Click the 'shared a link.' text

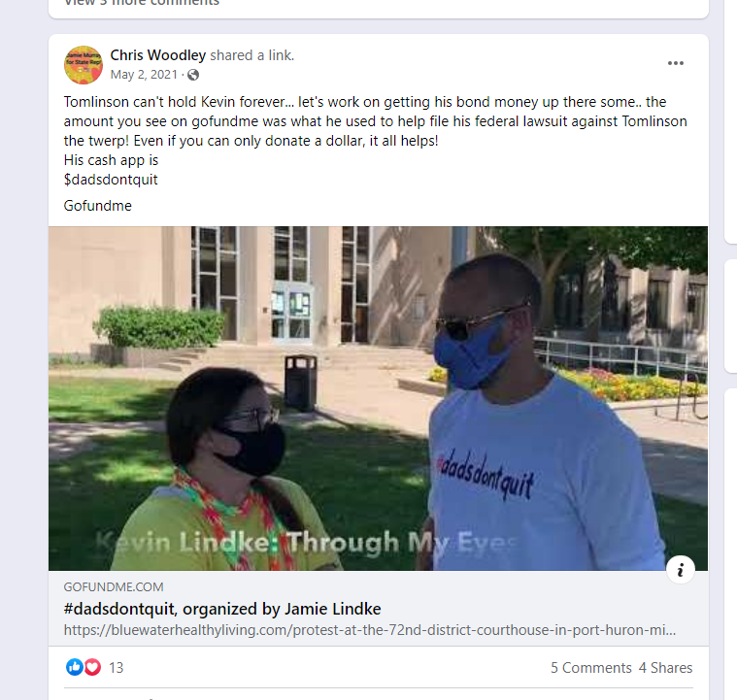pos(251,55)
